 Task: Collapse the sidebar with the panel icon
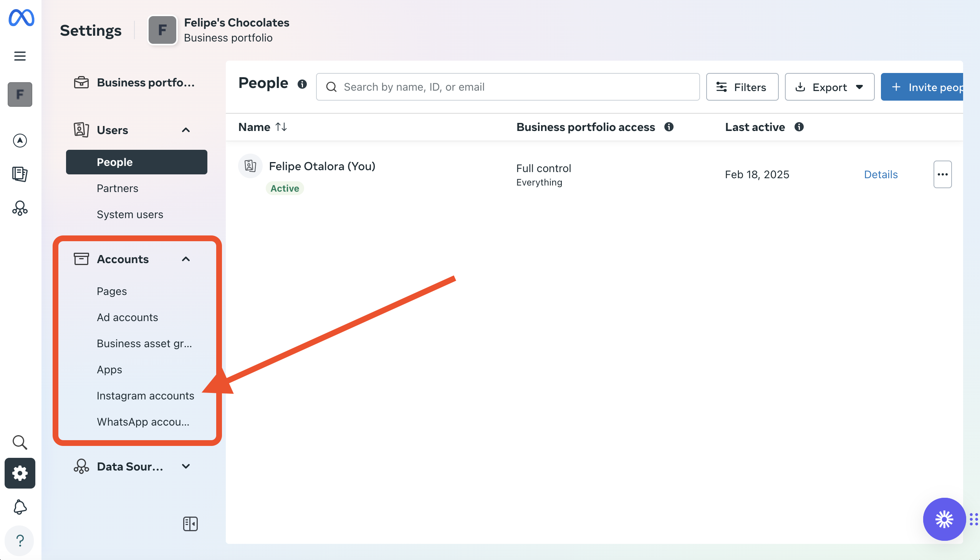coord(190,524)
